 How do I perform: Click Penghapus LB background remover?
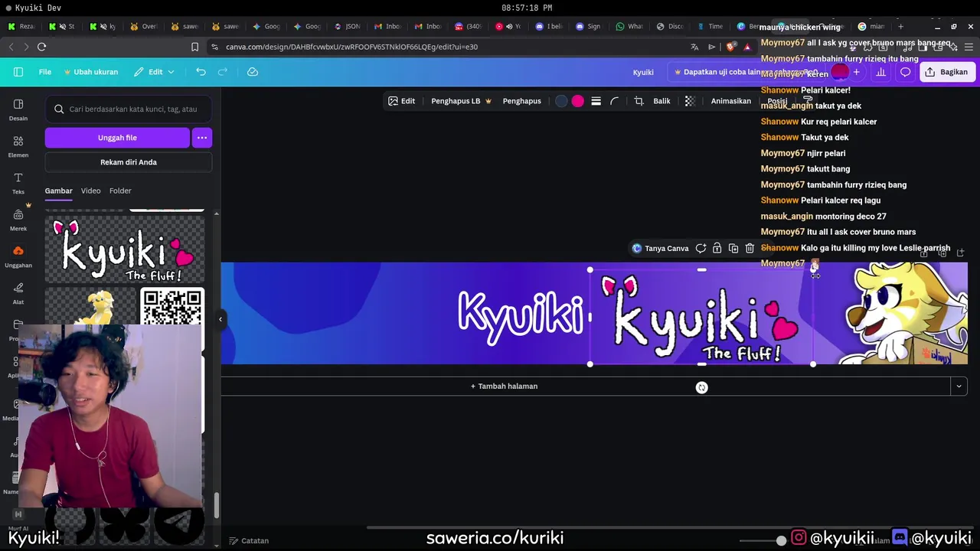pyautogui.click(x=461, y=101)
